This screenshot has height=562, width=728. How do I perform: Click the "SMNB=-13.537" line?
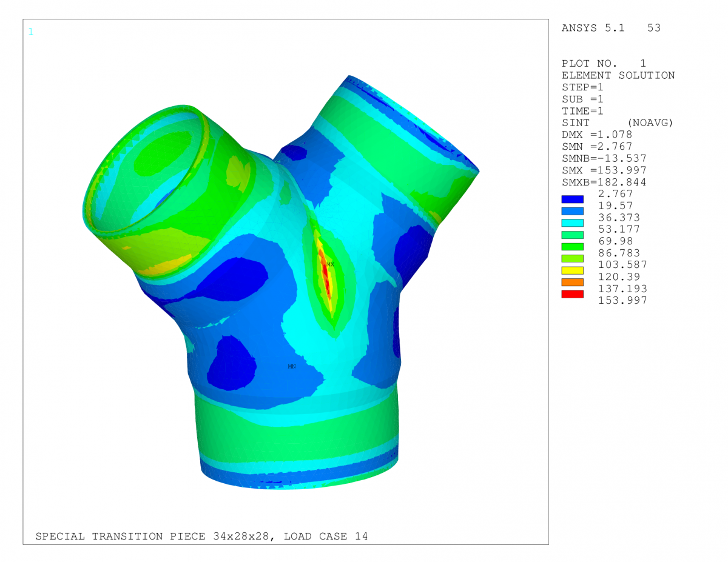point(604,158)
